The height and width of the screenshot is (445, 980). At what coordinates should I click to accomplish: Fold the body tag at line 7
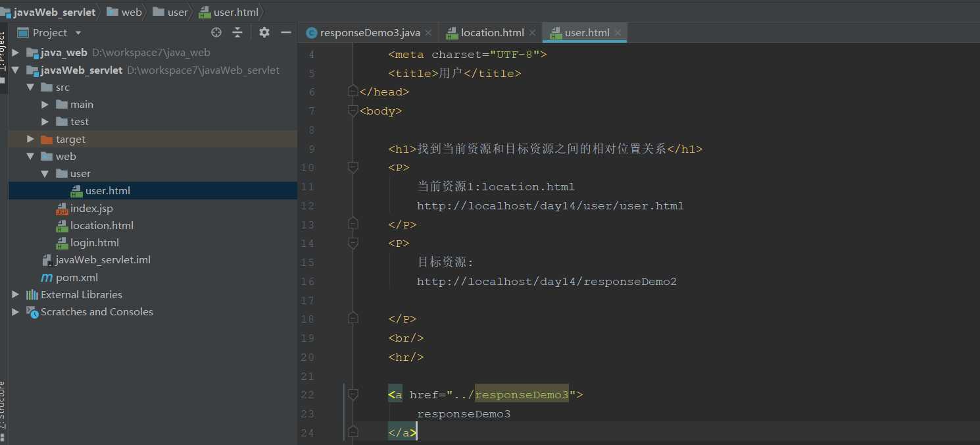click(x=353, y=111)
